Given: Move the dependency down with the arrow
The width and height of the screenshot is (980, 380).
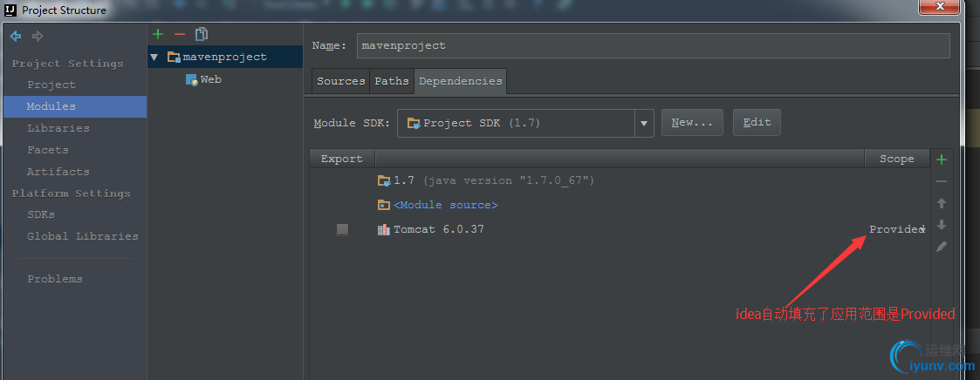Looking at the screenshot, I should pyautogui.click(x=942, y=225).
